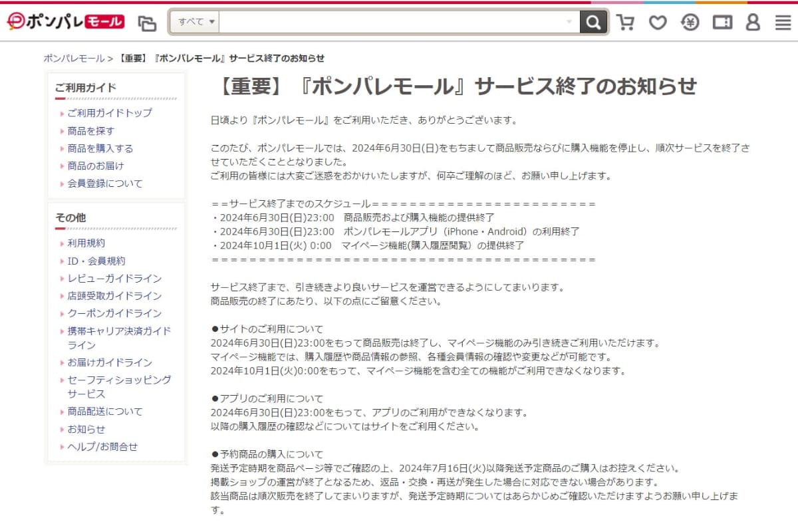Open お届けガイドライン link

[x=110, y=362]
